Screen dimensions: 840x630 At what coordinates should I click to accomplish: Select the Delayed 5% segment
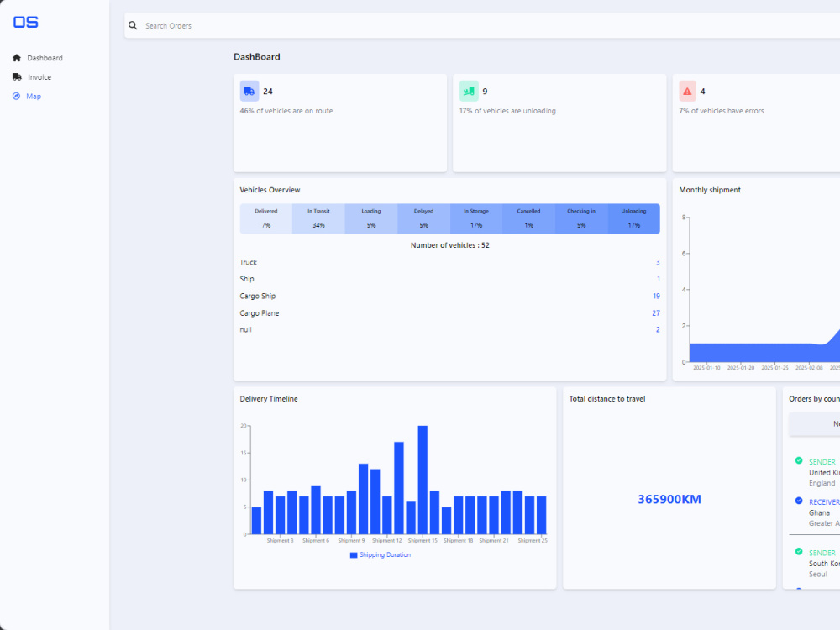[x=423, y=218]
